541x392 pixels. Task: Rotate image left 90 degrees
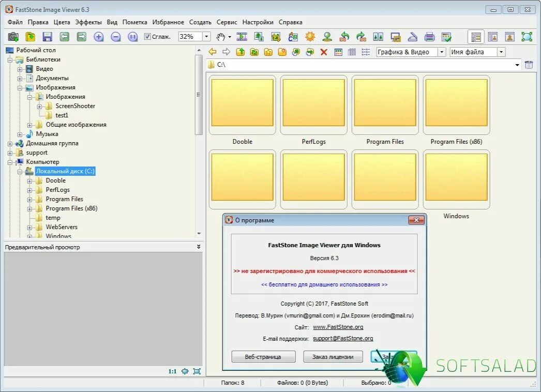(344, 37)
